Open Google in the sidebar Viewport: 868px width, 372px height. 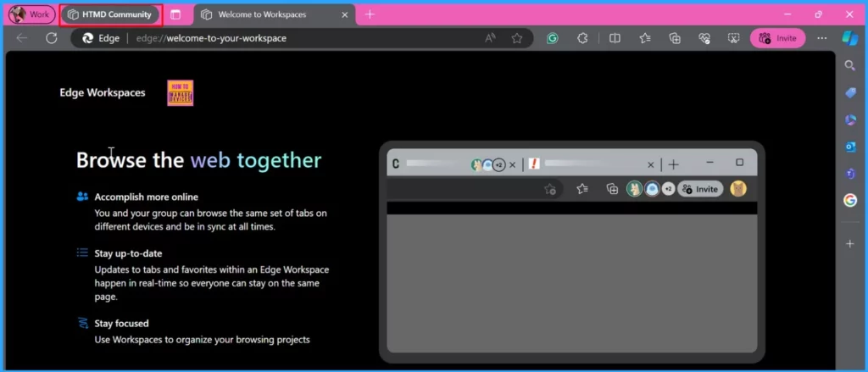[x=850, y=200]
